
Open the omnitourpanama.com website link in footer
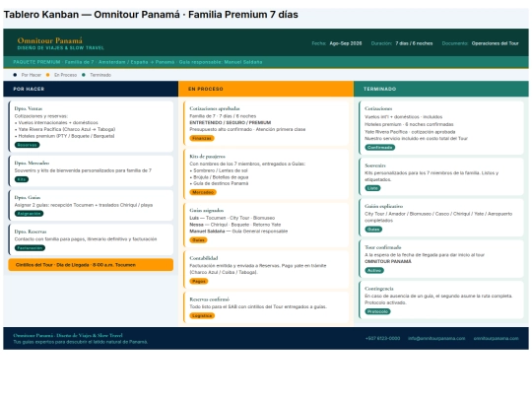tap(496, 338)
